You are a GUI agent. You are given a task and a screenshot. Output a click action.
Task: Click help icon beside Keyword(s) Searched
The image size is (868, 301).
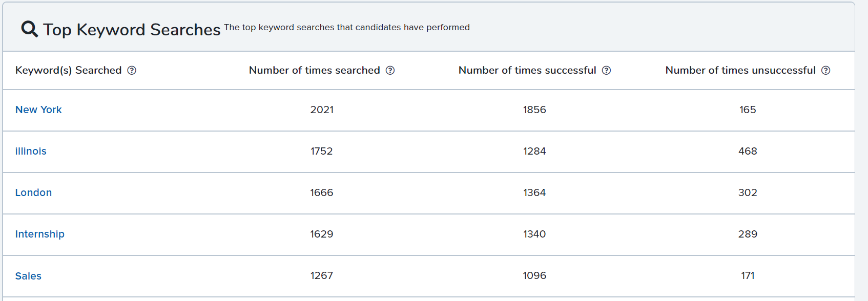132,71
